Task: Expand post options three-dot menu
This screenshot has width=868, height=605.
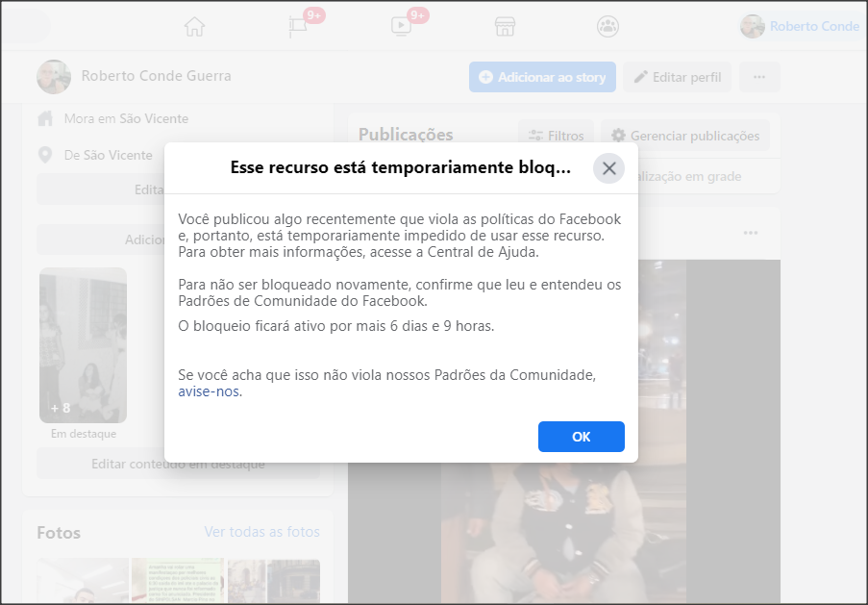Action: pos(751,233)
